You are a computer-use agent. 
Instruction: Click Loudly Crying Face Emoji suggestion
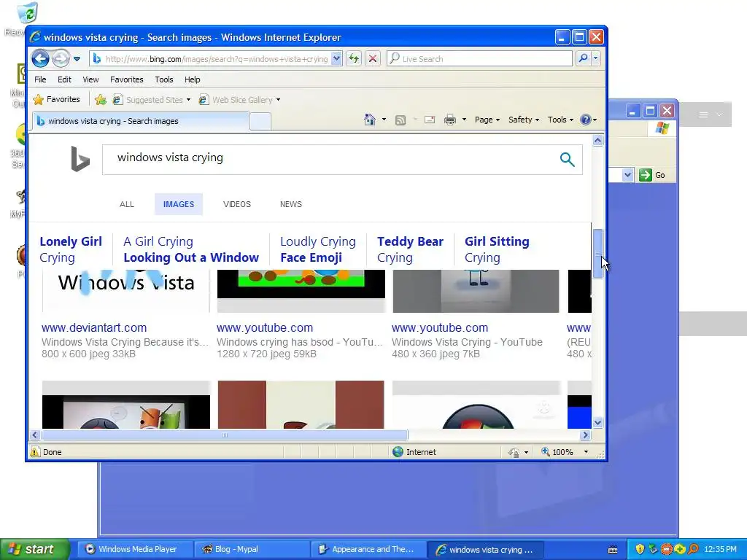coord(318,249)
